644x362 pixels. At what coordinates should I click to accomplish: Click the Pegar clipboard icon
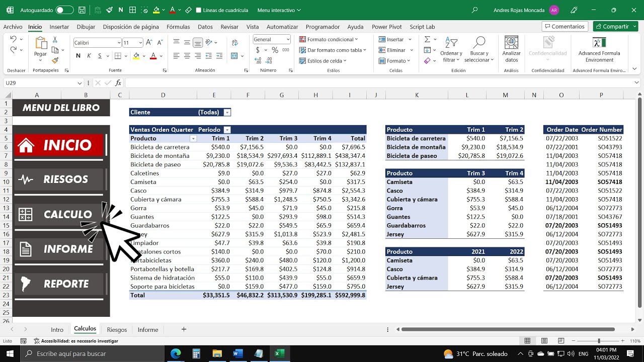(40, 43)
